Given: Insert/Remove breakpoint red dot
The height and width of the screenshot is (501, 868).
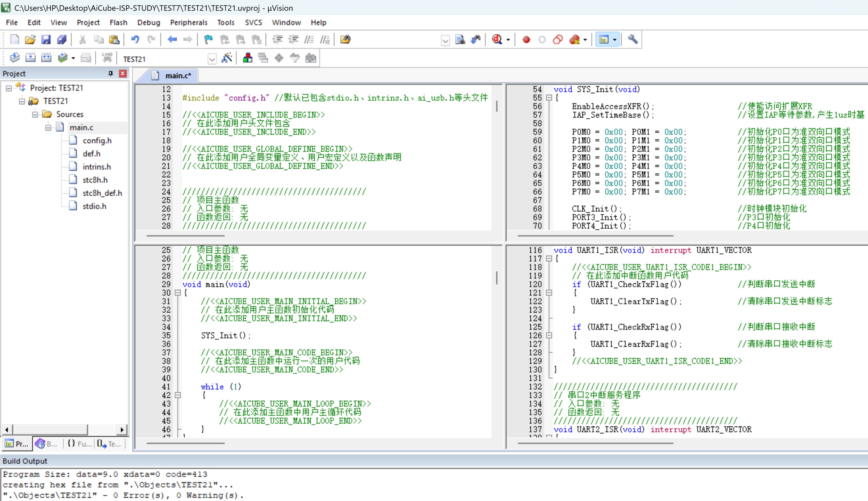Looking at the screenshot, I should point(526,40).
